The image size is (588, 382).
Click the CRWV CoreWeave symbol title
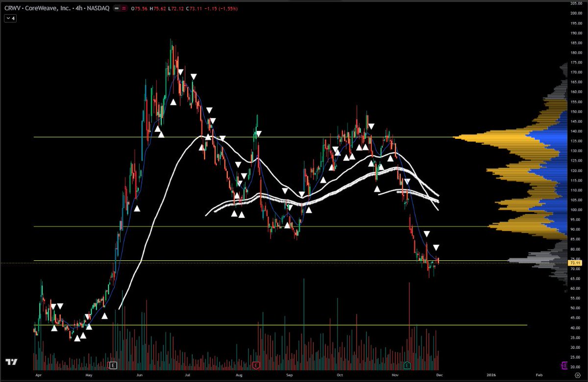click(x=57, y=8)
